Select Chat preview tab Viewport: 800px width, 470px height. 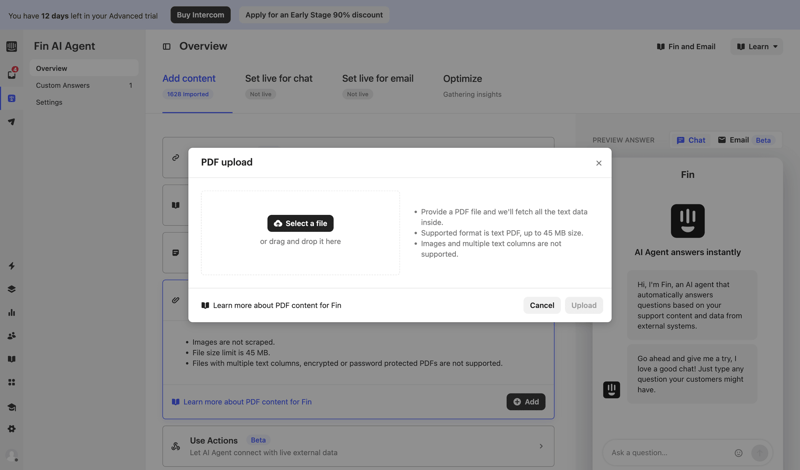point(691,140)
